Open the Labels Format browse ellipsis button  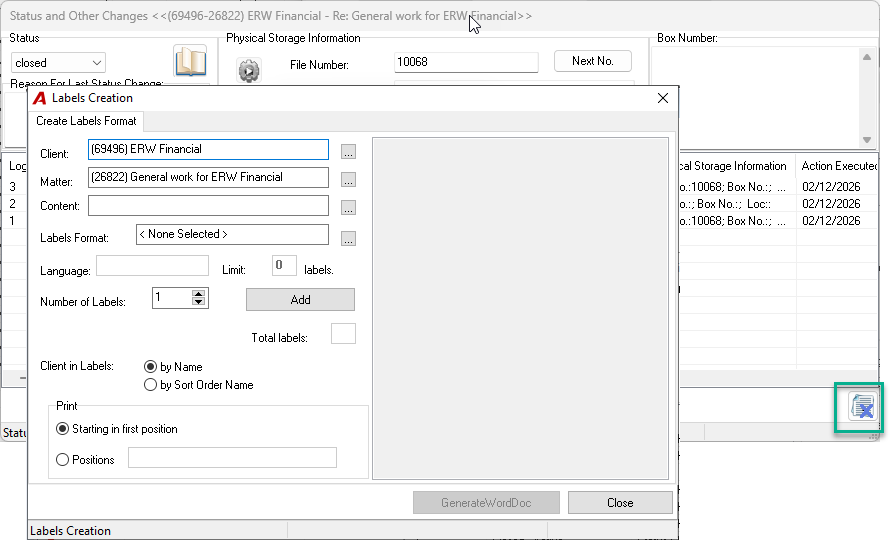pyautogui.click(x=348, y=238)
